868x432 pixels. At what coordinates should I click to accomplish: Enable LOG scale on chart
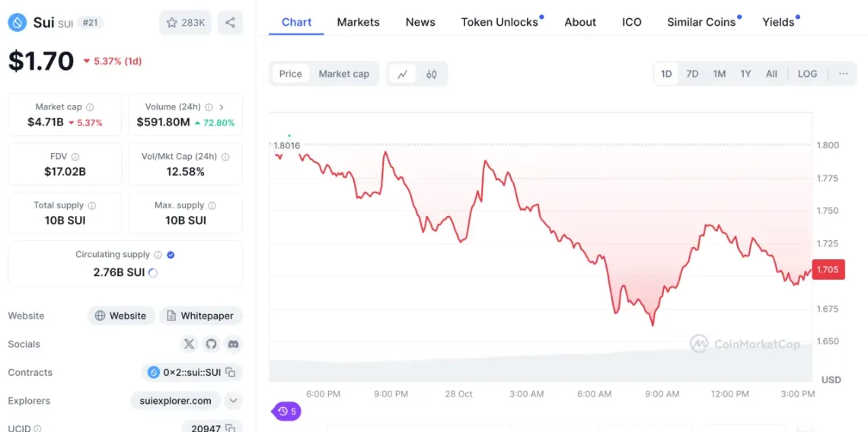click(x=807, y=74)
